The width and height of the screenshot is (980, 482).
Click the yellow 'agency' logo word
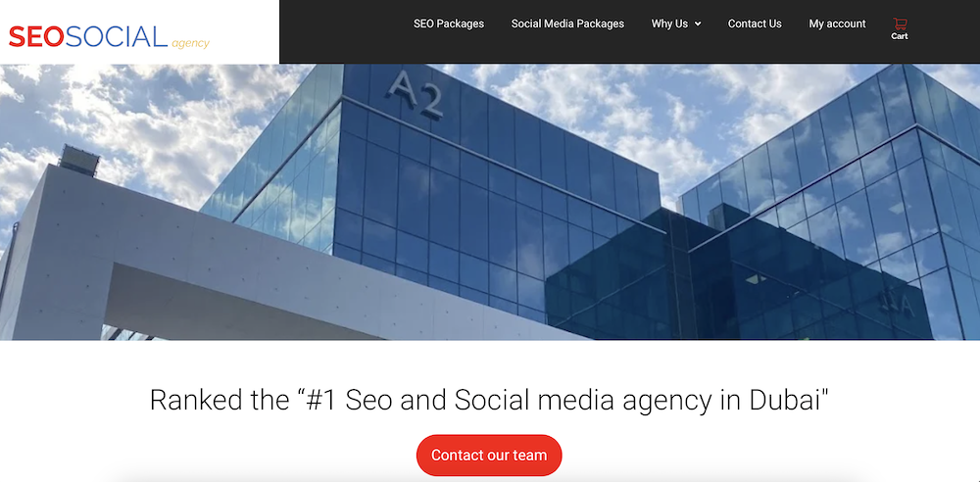tap(190, 43)
